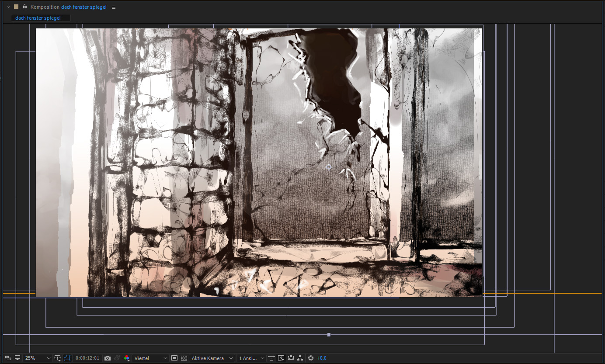Image resolution: width=605 pixels, height=364 pixels.
Task: Open the Timeline panel via its icon
Action: pos(291,358)
